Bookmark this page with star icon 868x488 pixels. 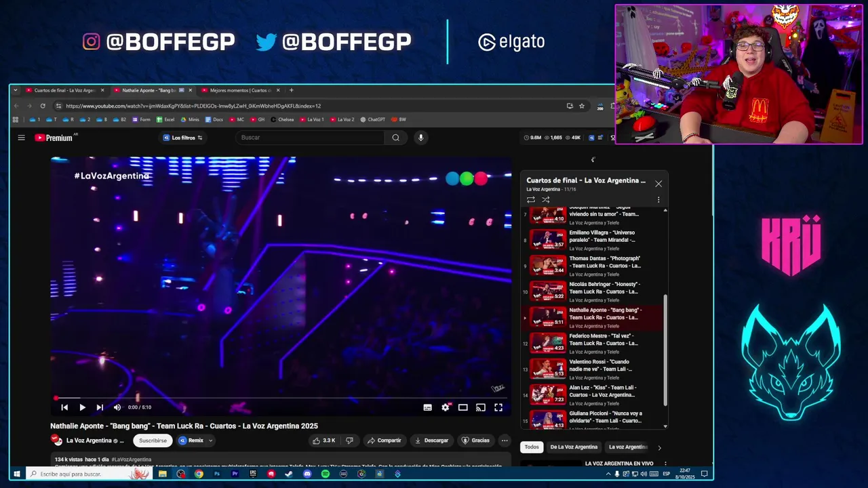point(581,106)
